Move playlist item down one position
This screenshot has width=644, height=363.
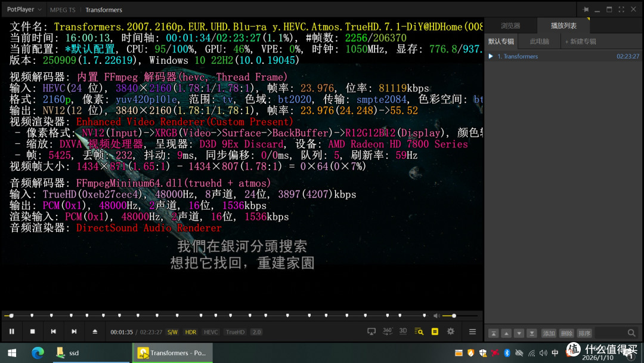519,333
